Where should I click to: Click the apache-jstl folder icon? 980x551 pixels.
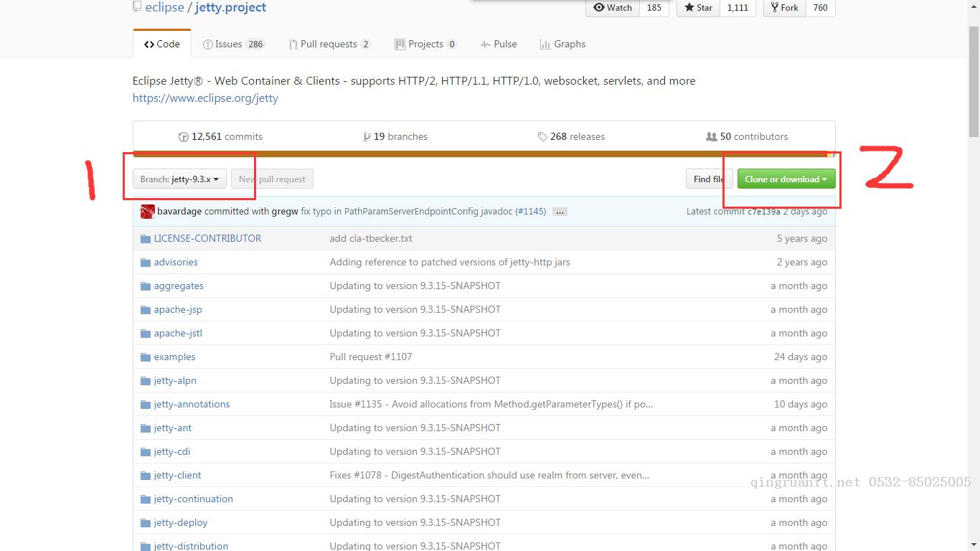coord(146,333)
